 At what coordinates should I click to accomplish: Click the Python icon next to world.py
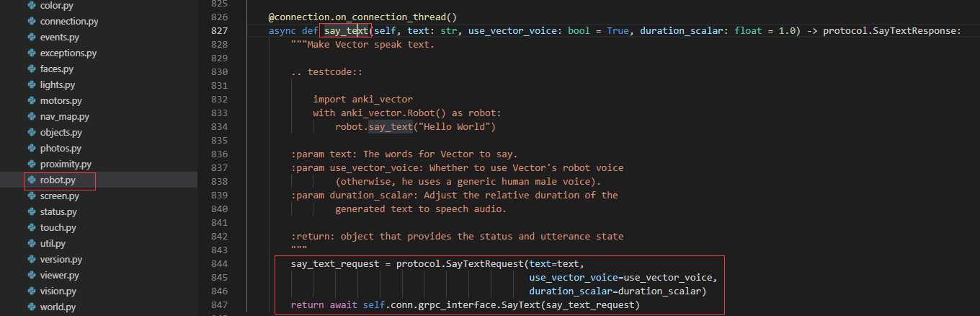coord(32,307)
